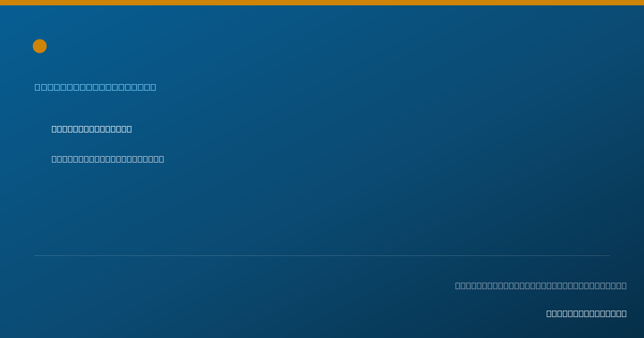Click the right end of the divider line
The width and height of the screenshot is (644, 338).
(609, 255)
